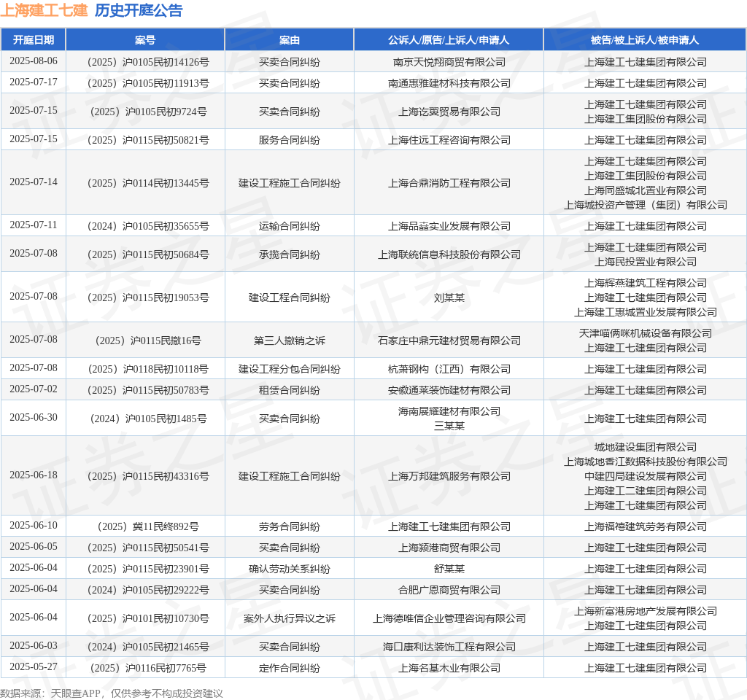This screenshot has height=700, width=747.
Task: Click the date 2025-06-30
Action: click(34, 418)
